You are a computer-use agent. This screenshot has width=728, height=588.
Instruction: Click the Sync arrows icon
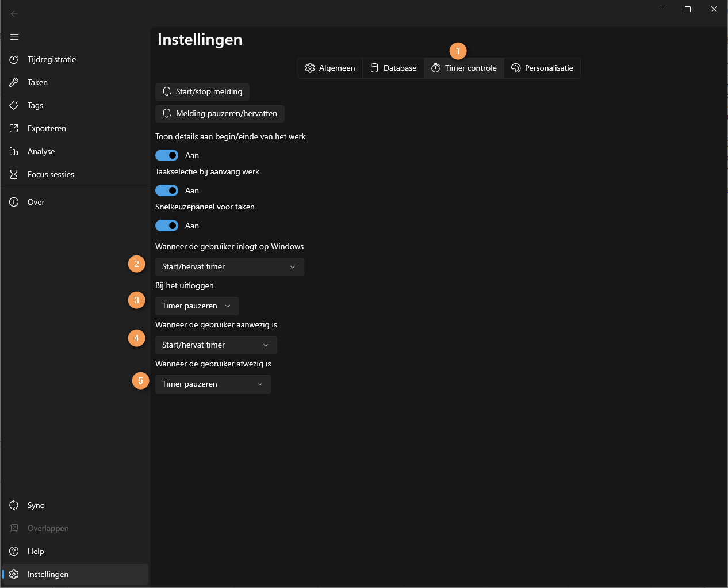(x=14, y=505)
